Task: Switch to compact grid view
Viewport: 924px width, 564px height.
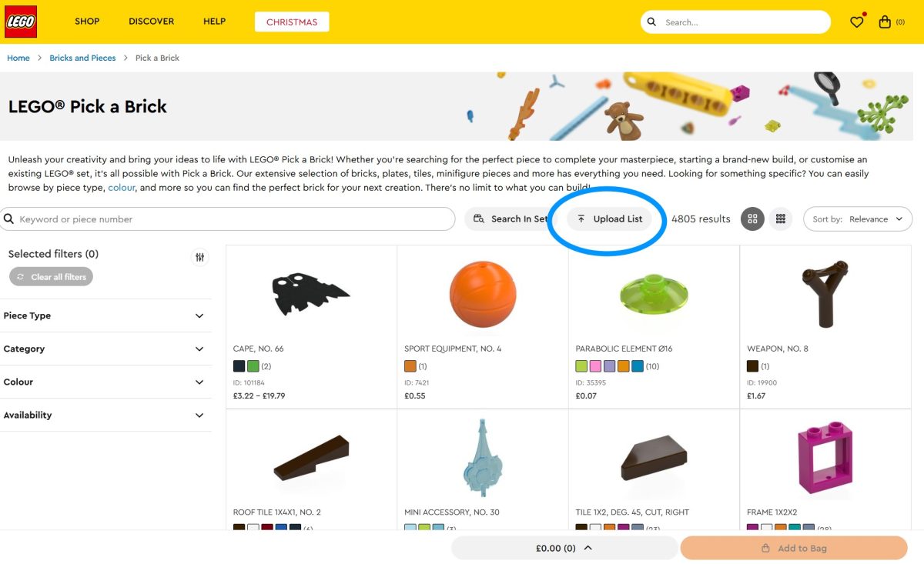Action: click(x=781, y=219)
